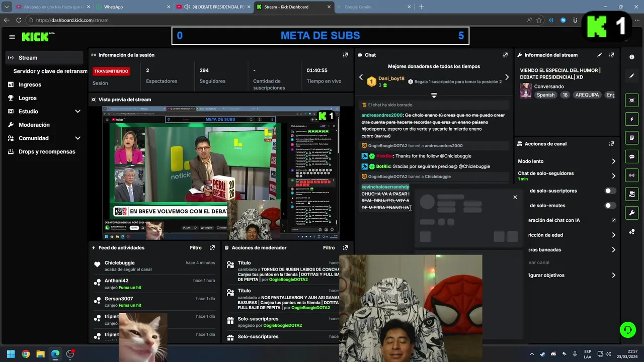Open the green support chat bubble
Image resolution: width=644 pixels, height=362 pixels.
click(x=628, y=330)
